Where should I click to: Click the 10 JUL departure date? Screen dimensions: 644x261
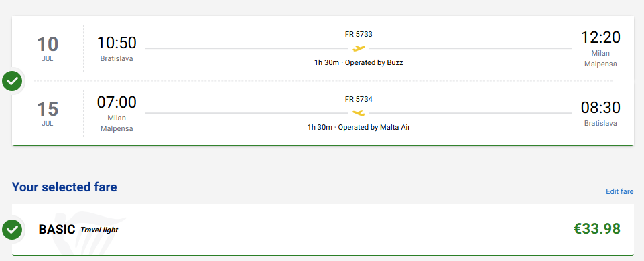tap(48, 48)
